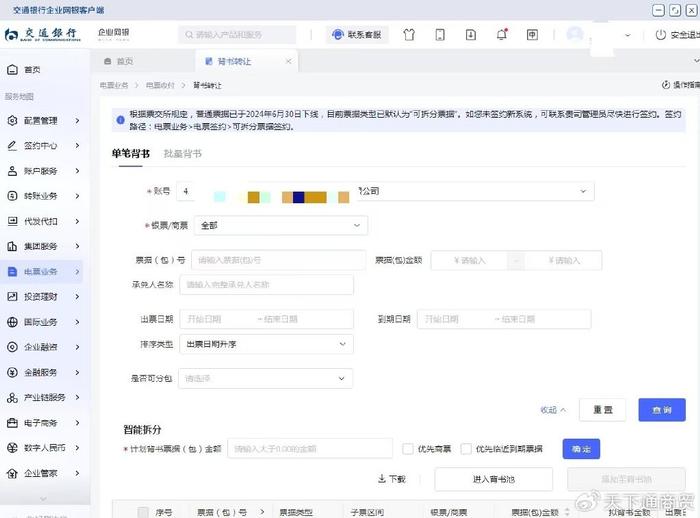This screenshot has height=518, width=700.
Task: Click the user avatar icon
Action: (575, 34)
